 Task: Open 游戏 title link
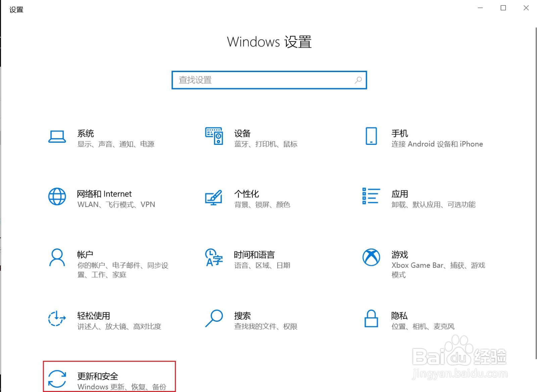pyautogui.click(x=400, y=255)
